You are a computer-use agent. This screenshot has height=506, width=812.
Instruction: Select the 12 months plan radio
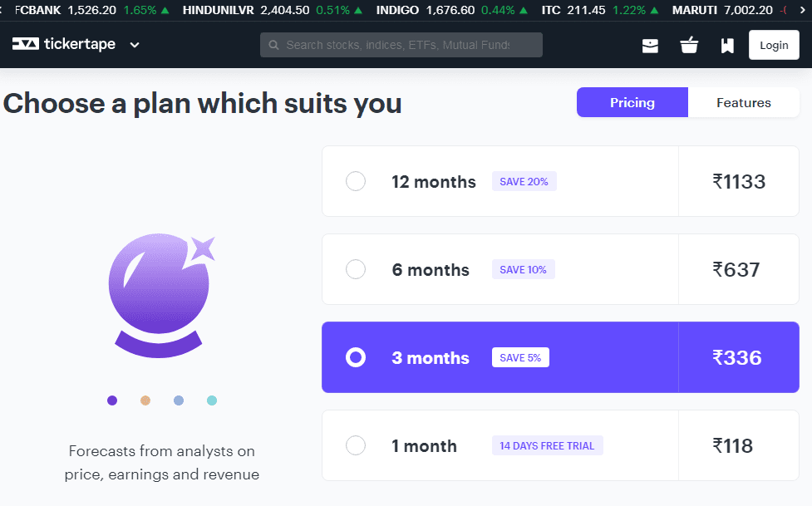pyautogui.click(x=356, y=181)
